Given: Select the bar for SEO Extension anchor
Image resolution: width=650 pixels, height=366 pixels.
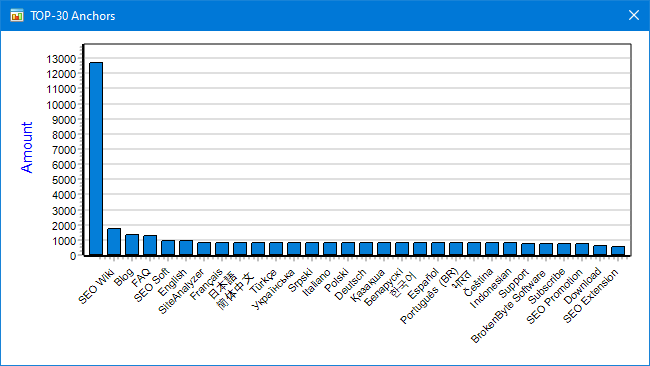Looking at the screenshot, I should click(x=618, y=251).
